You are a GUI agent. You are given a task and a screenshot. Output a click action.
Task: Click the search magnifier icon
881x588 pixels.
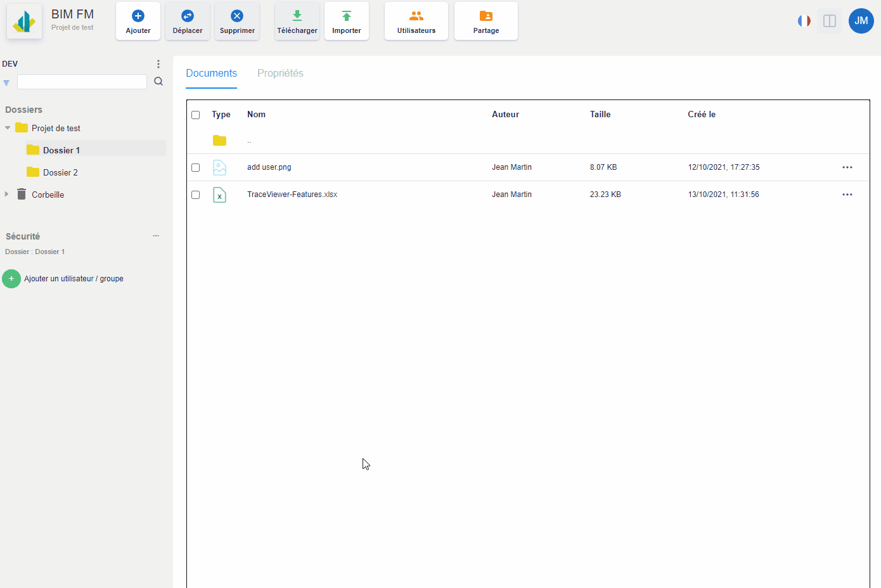pos(158,82)
